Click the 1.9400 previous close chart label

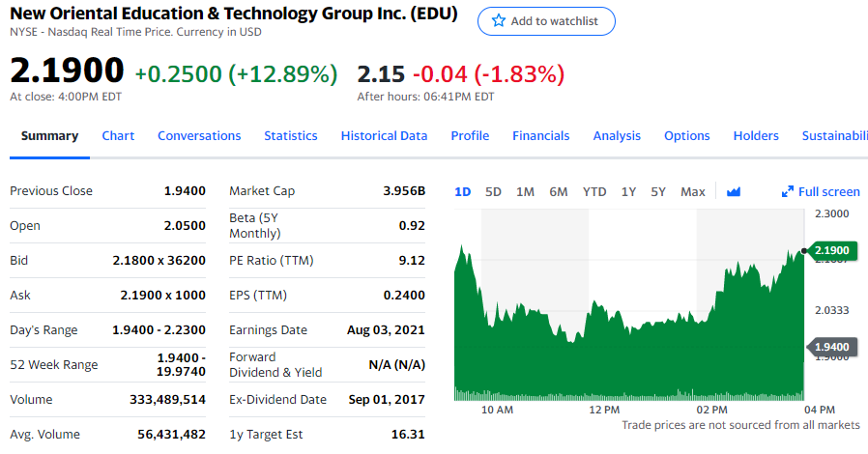point(830,346)
